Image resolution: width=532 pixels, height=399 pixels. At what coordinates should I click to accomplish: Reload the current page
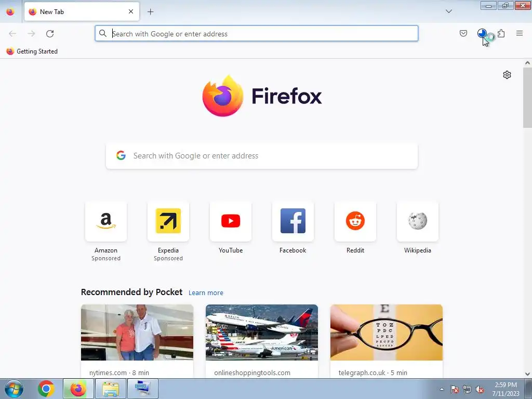[50, 33]
